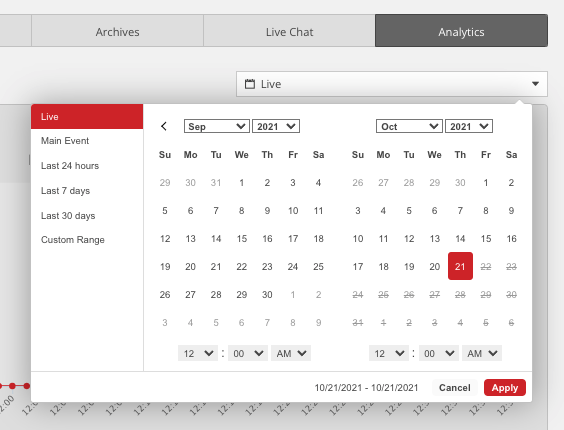Select September 4 in left calendar
The width and height of the screenshot is (564, 430).
pos(318,182)
